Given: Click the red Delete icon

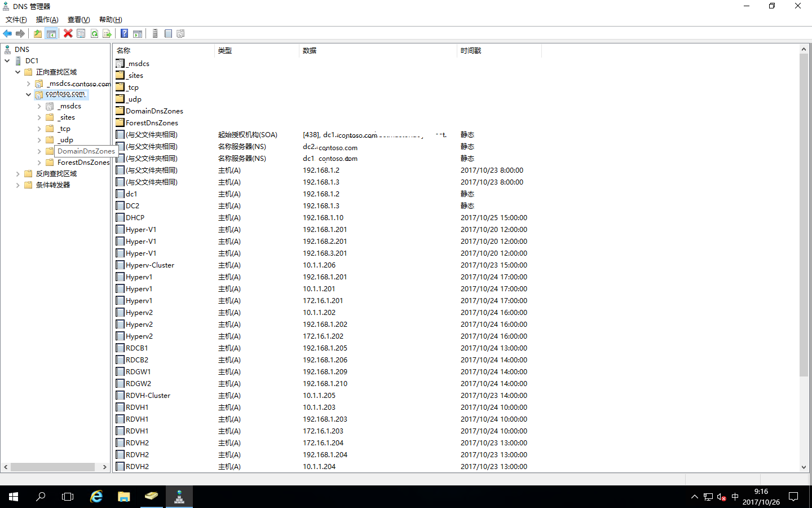Looking at the screenshot, I should pos(68,34).
